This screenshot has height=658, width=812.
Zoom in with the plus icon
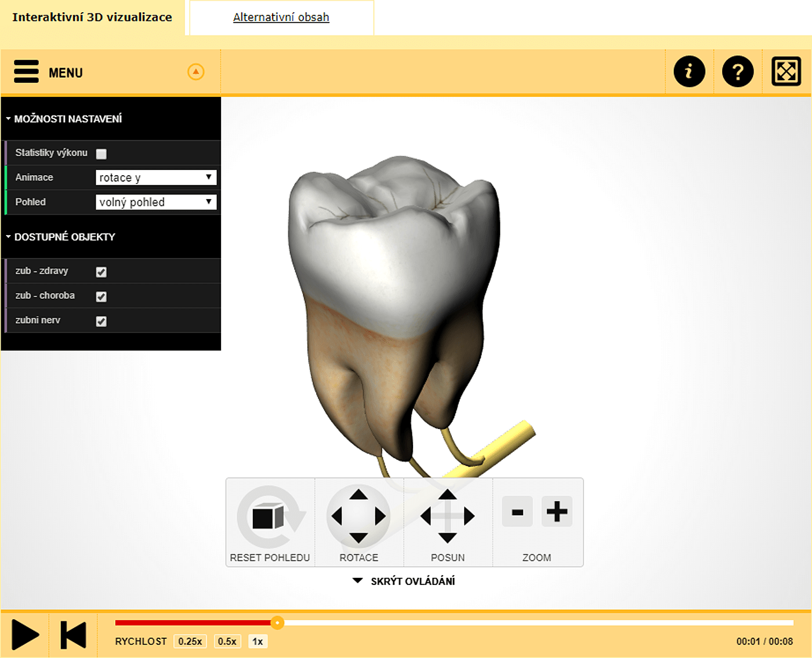click(556, 511)
